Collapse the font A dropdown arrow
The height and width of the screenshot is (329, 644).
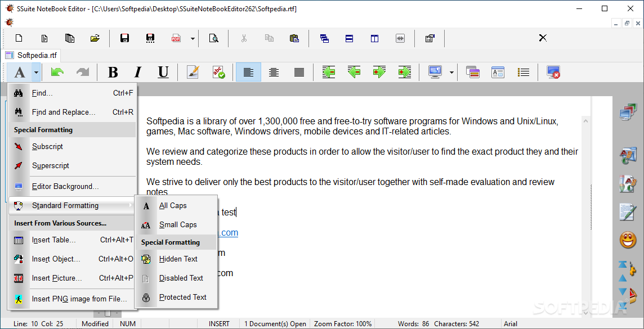(x=37, y=72)
